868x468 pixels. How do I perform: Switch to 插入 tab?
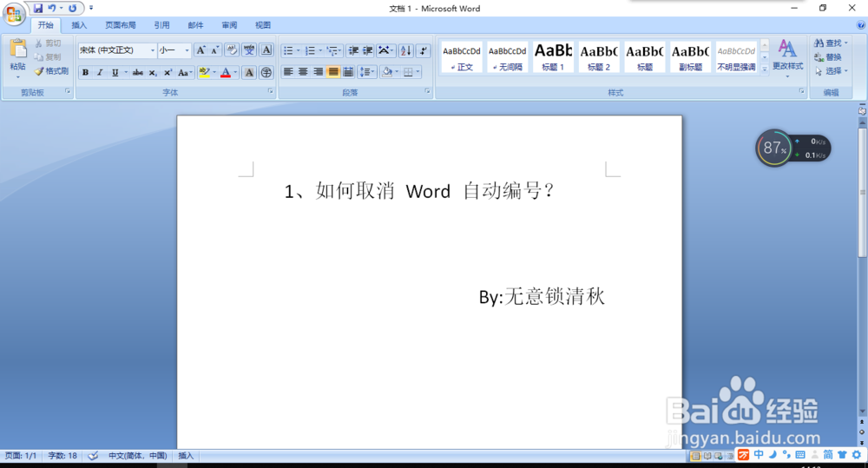79,25
